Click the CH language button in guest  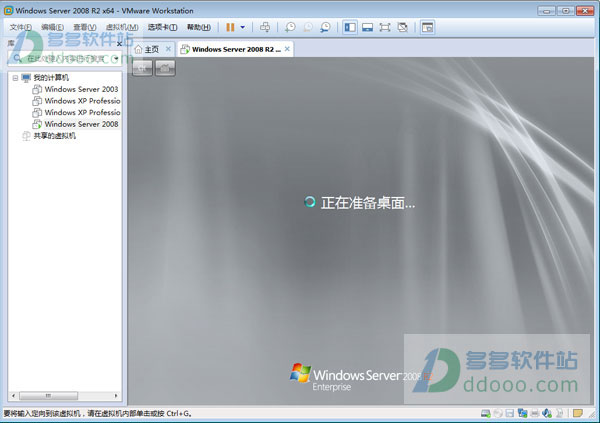coord(142,69)
